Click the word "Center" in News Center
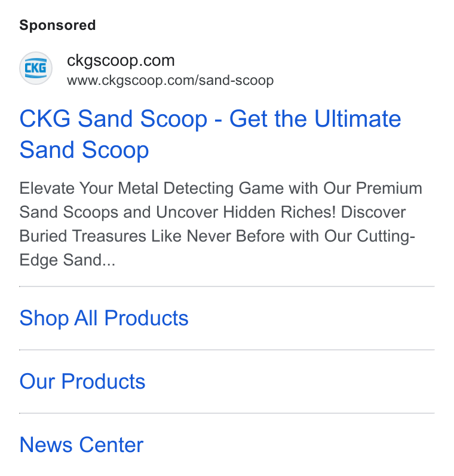Viewport: 454px width, 476px height. tap(111, 445)
